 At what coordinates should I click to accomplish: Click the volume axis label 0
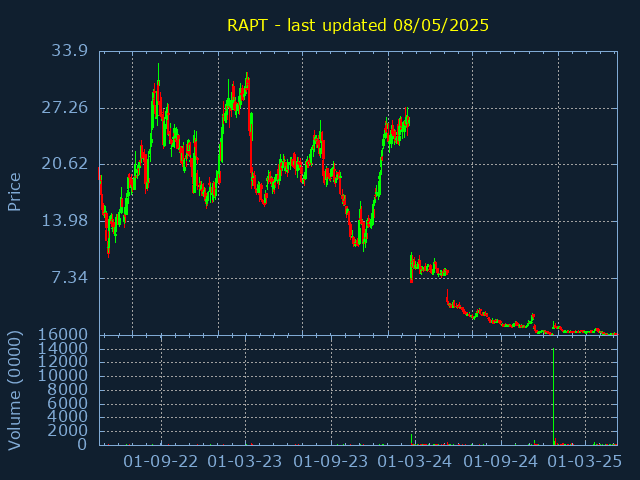point(83,444)
